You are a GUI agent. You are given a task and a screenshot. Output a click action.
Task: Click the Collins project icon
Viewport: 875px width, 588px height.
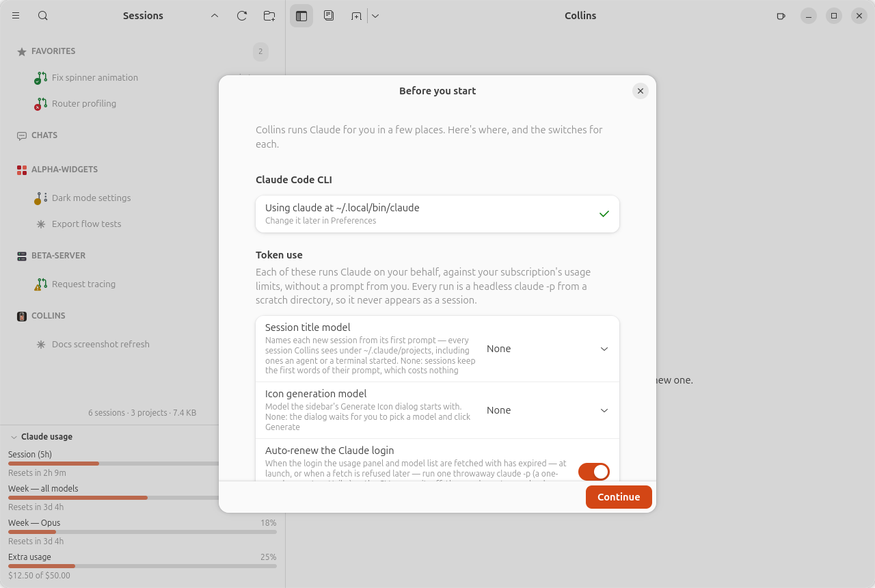coord(22,316)
